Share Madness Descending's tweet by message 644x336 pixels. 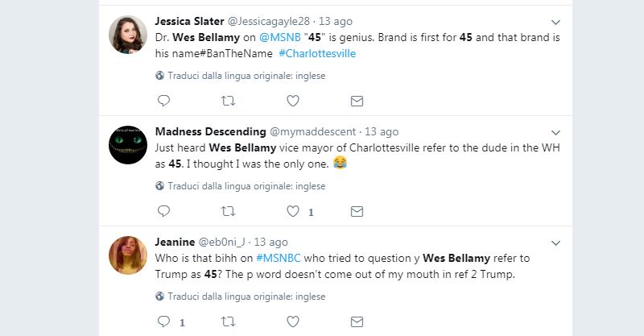pyautogui.click(x=357, y=211)
